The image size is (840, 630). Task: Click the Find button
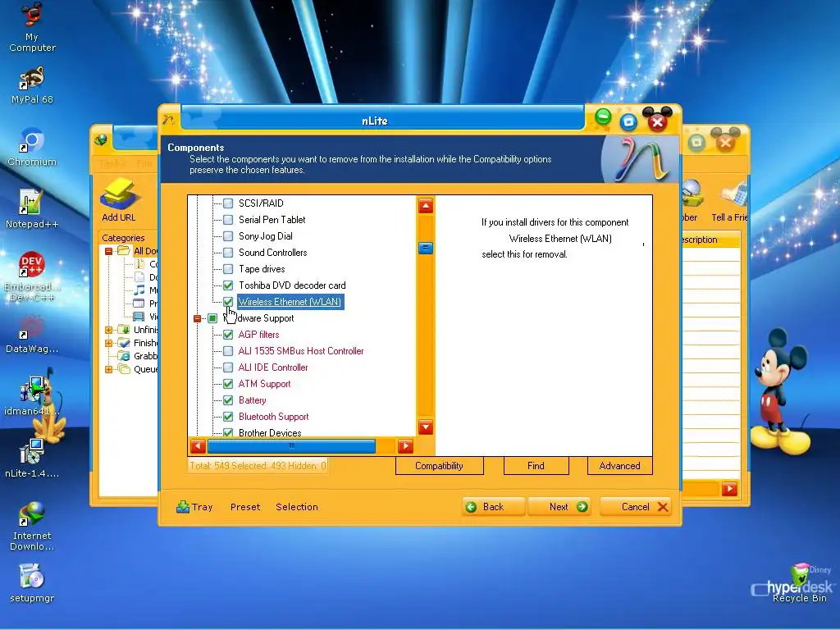point(536,466)
